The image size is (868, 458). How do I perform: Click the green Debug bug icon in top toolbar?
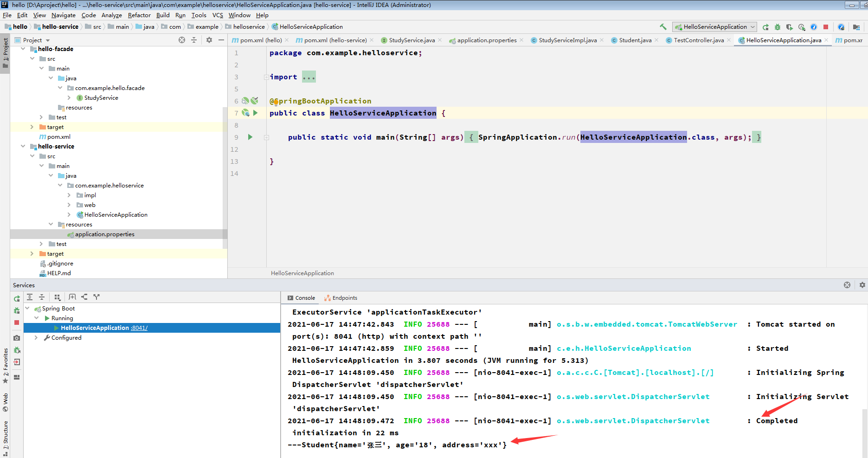778,27
